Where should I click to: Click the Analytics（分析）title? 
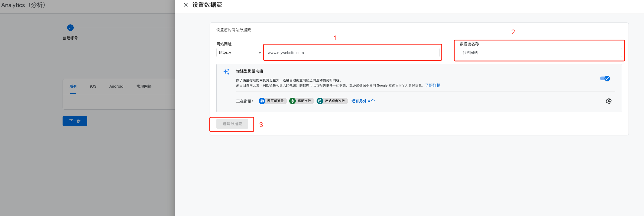[x=23, y=5]
